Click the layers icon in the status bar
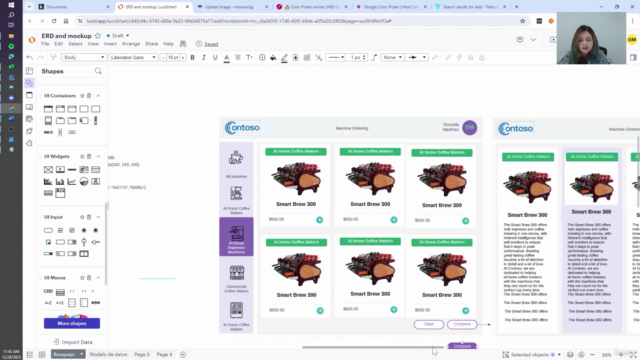The height and width of the screenshot is (360, 640). pos(570,355)
